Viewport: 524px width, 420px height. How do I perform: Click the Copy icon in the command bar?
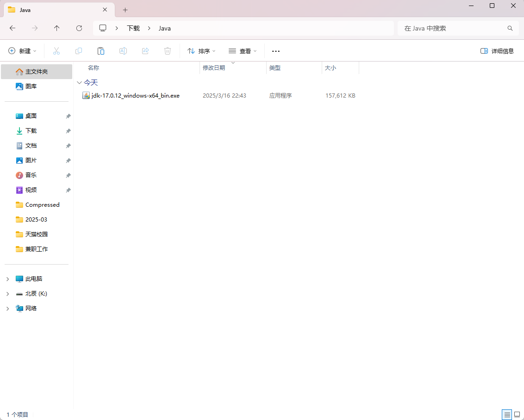79,51
